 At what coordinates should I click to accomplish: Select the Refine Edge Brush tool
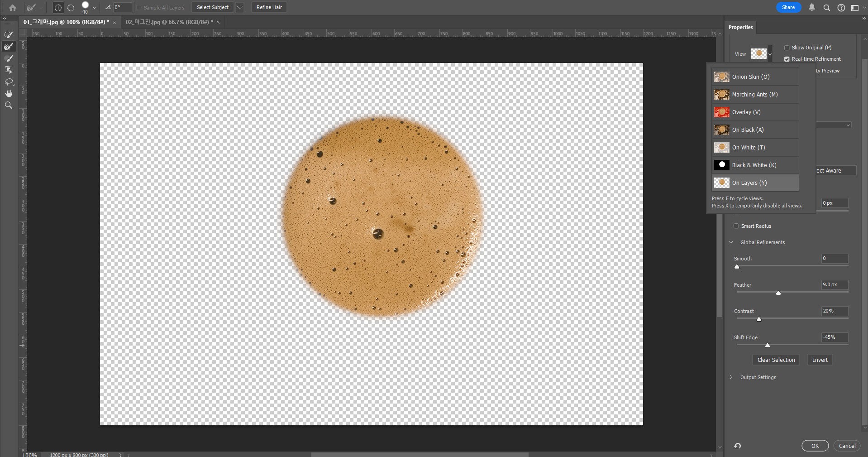[x=9, y=46]
